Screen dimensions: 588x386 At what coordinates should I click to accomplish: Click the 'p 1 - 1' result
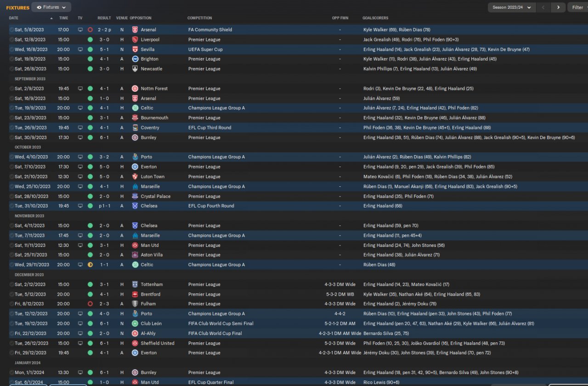tap(104, 206)
